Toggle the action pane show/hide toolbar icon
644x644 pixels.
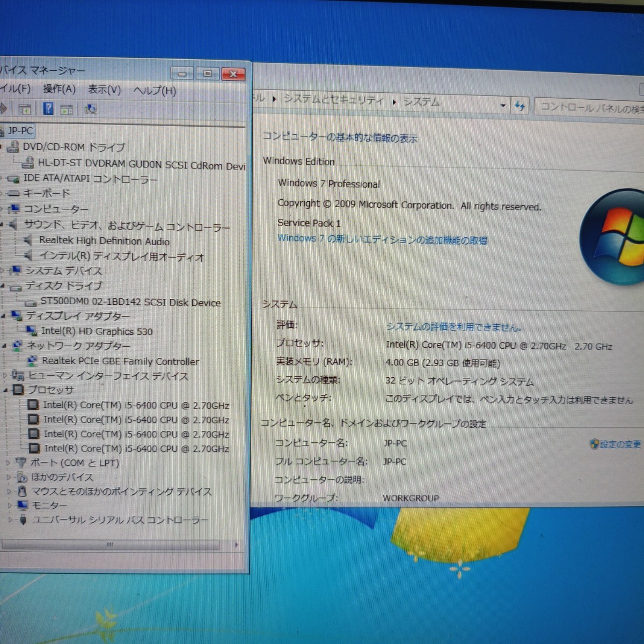click(67, 109)
